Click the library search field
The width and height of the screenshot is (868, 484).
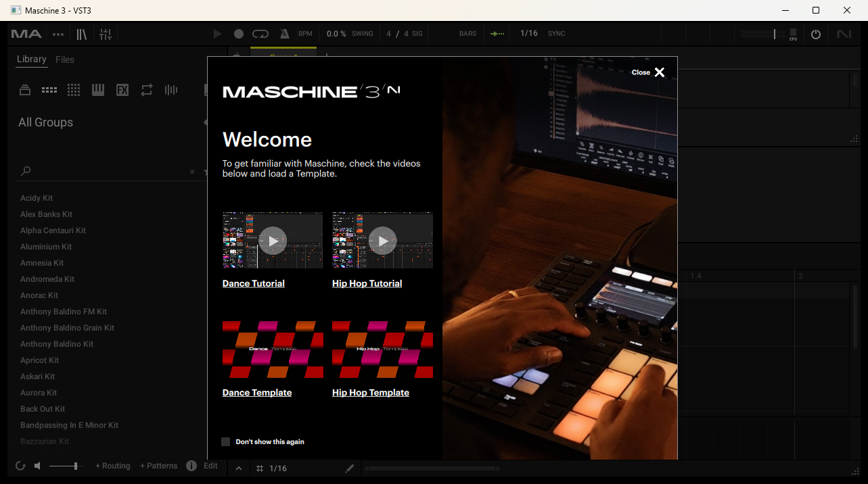pyautogui.click(x=108, y=172)
